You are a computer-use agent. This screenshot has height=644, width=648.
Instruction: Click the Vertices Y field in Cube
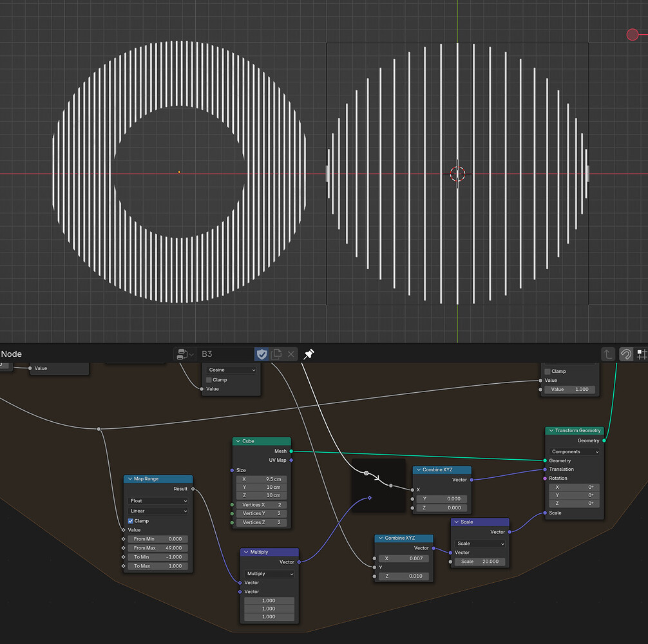click(x=262, y=513)
